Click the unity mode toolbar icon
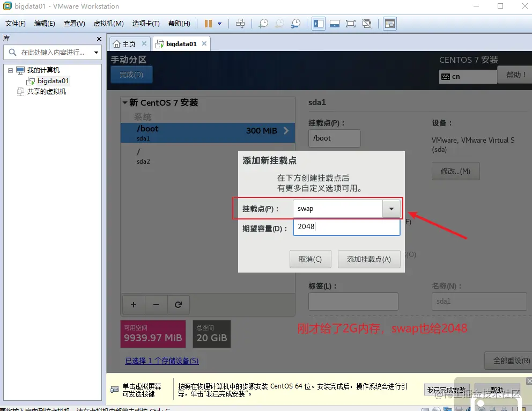532x411 pixels. 367,24
